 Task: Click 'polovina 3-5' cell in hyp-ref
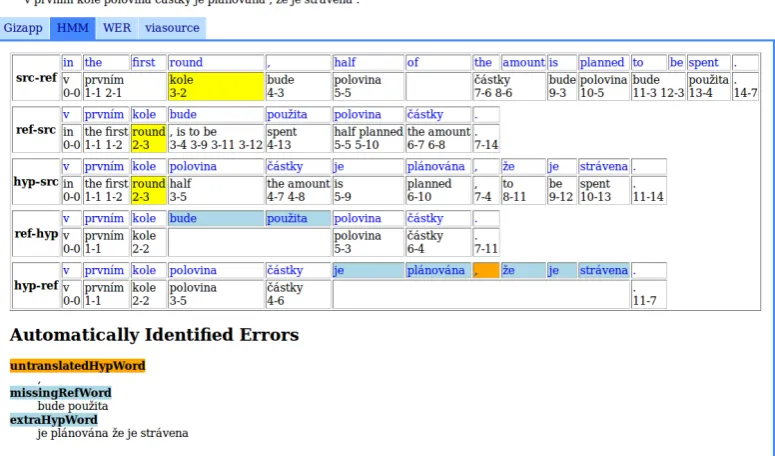[x=216, y=294]
